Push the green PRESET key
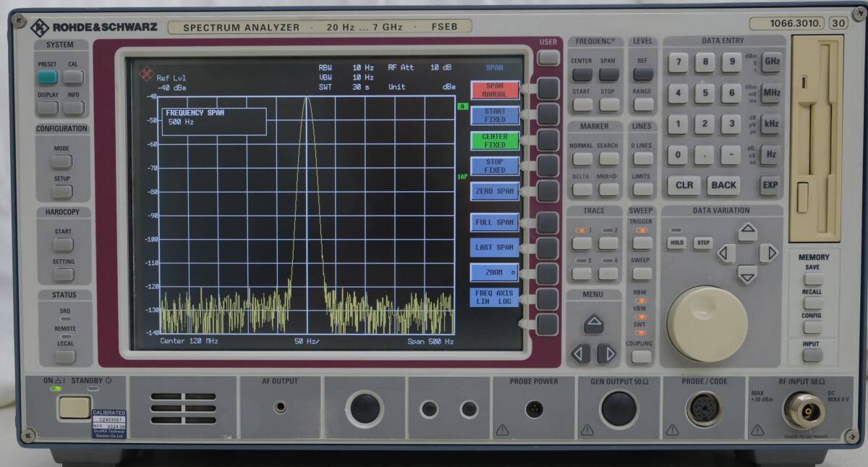The height and width of the screenshot is (467, 868). point(48,77)
